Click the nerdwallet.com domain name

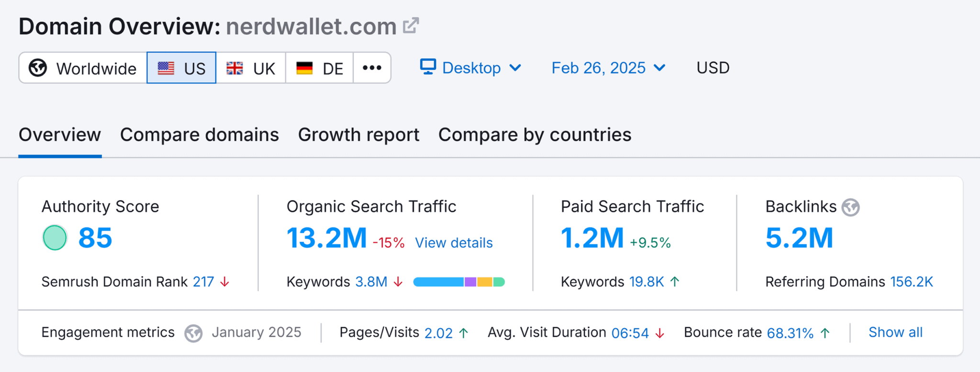click(311, 26)
